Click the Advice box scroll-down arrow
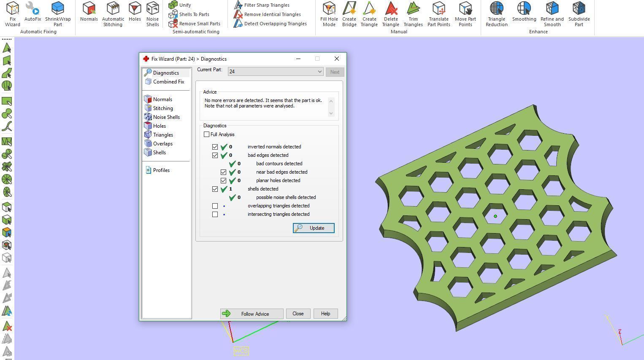 [331, 113]
